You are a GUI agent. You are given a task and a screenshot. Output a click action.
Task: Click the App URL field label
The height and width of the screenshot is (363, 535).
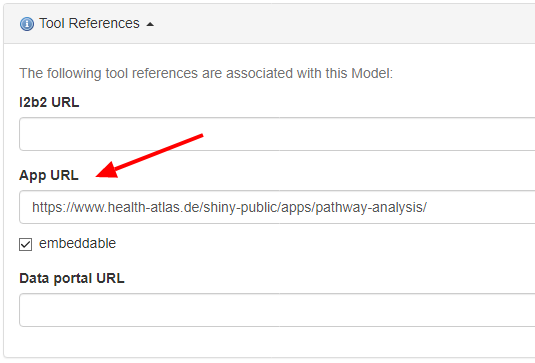[x=49, y=175]
